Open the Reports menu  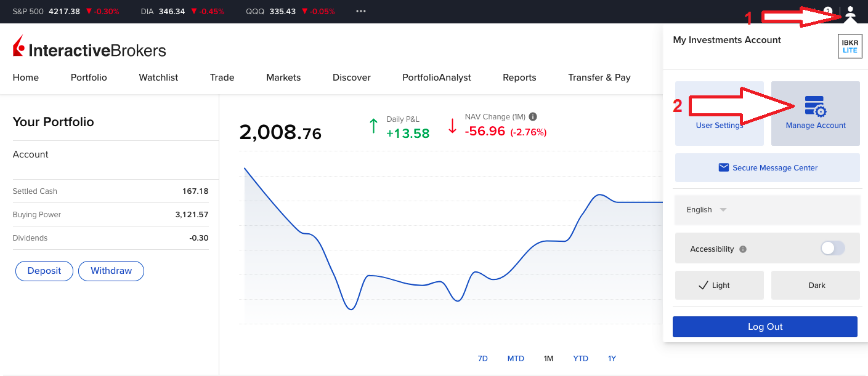pos(519,78)
